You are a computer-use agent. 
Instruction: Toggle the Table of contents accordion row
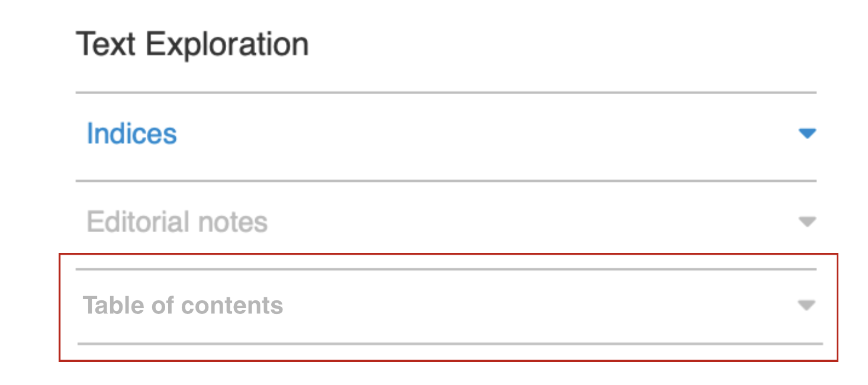pos(445,306)
